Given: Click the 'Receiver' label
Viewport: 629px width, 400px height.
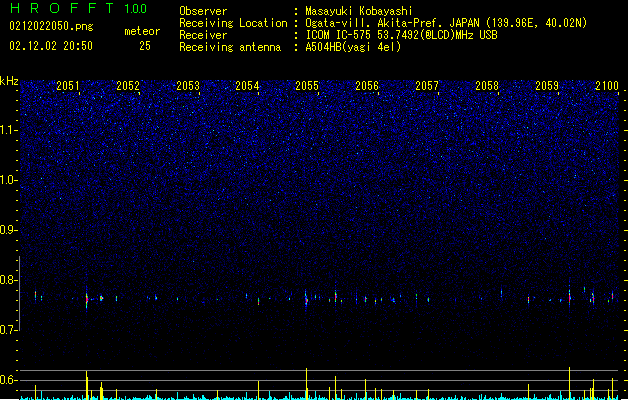Looking at the screenshot, I should [x=203, y=35].
